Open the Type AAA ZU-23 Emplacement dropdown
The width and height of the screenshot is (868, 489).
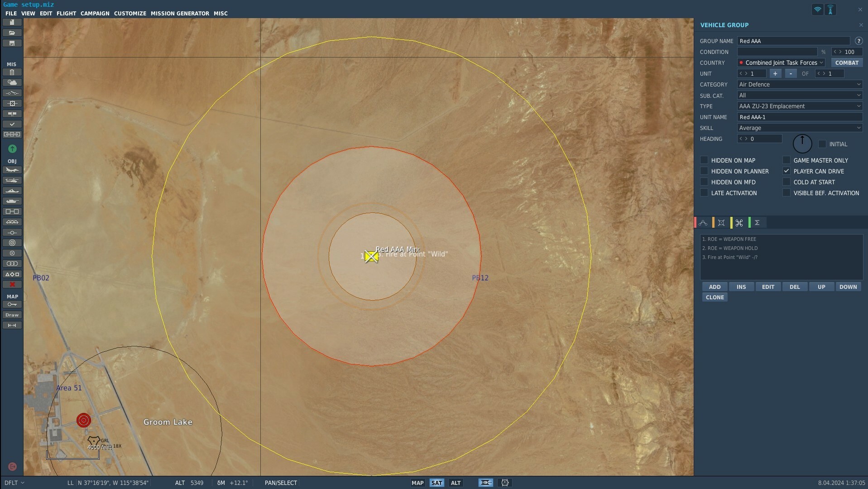pyautogui.click(x=800, y=106)
